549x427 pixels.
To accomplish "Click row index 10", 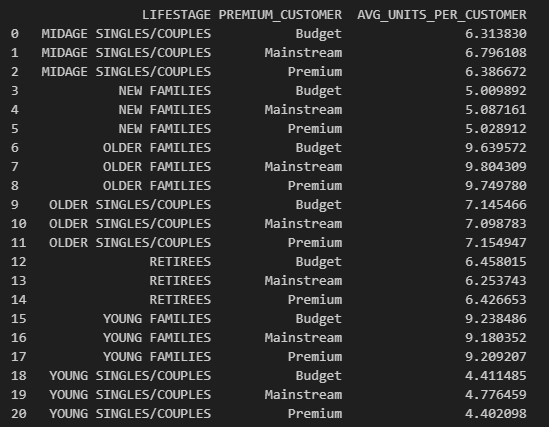I will pos(19,224).
